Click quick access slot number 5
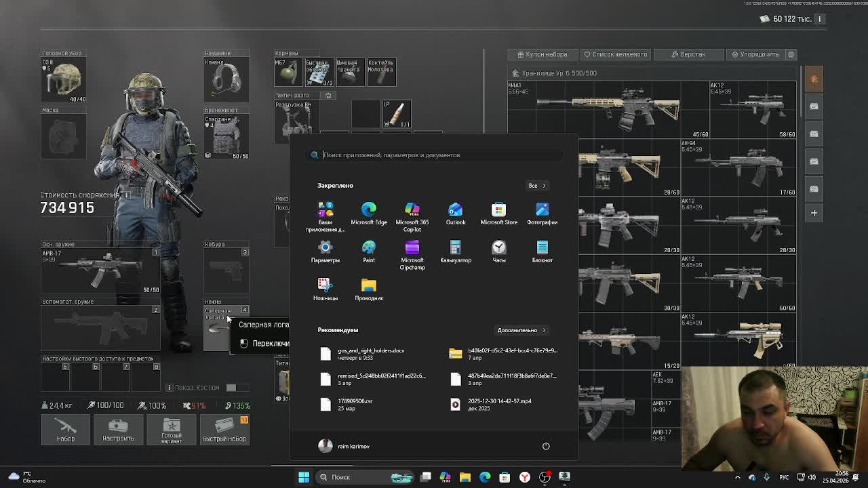This screenshot has height=488, width=868. [56, 378]
